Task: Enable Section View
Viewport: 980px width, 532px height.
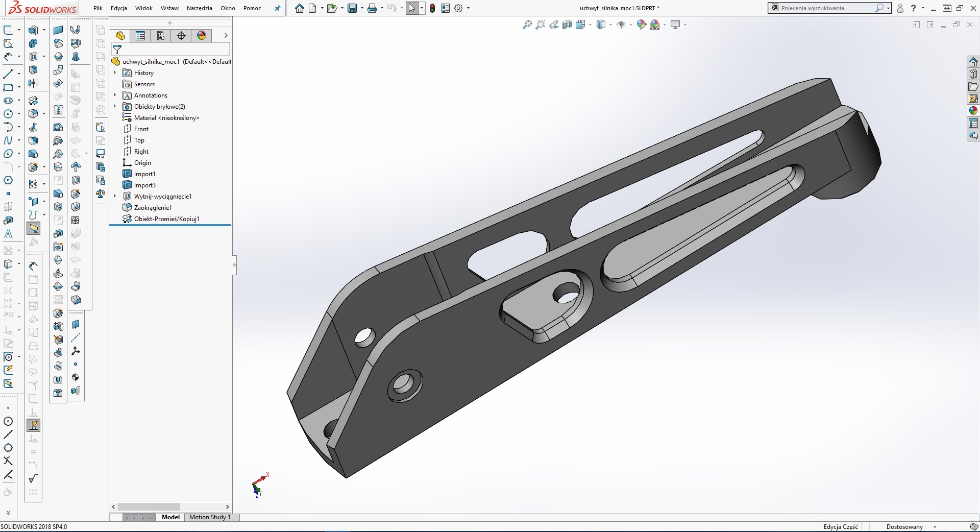Action: [x=567, y=25]
